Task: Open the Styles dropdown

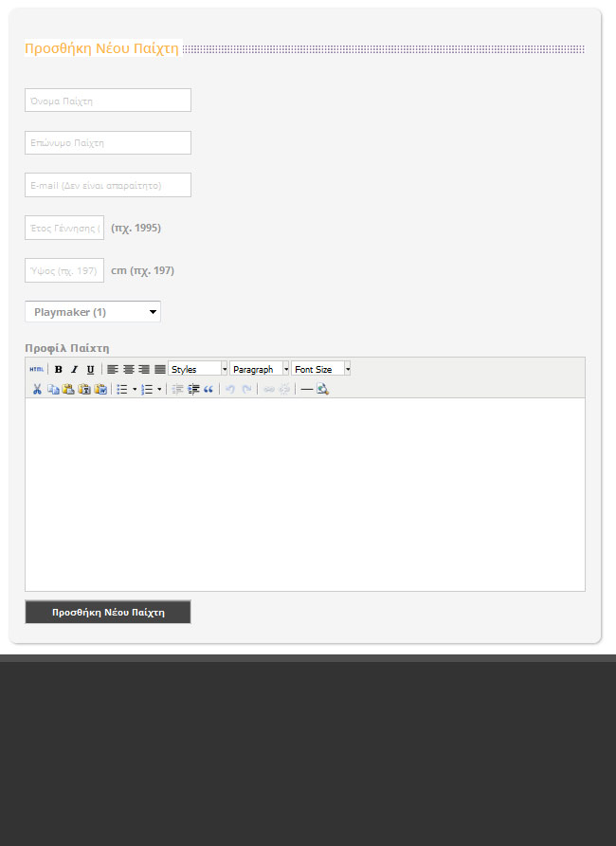Action: point(198,369)
